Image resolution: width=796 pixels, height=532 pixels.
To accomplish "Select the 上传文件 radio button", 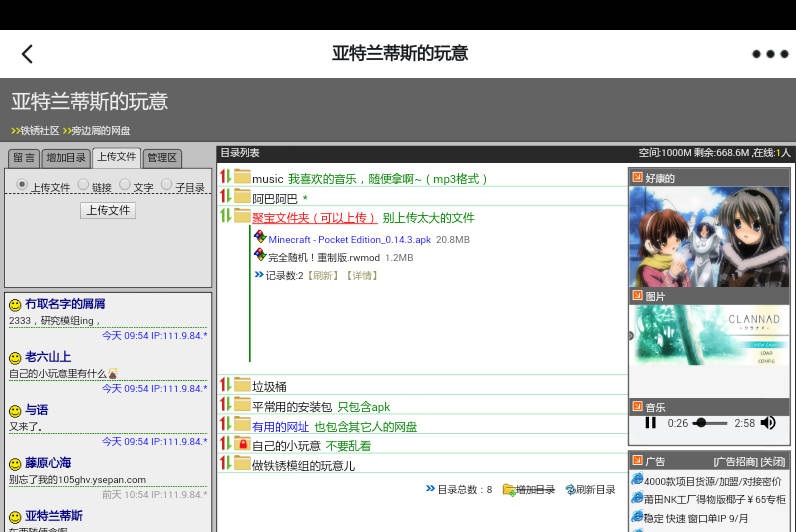I will pyautogui.click(x=22, y=184).
